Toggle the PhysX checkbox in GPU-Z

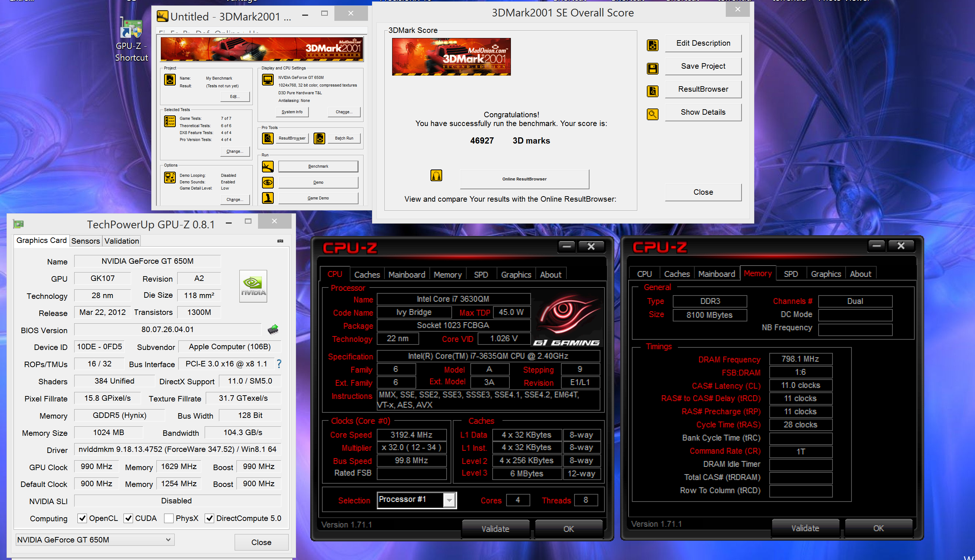click(x=168, y=518)
